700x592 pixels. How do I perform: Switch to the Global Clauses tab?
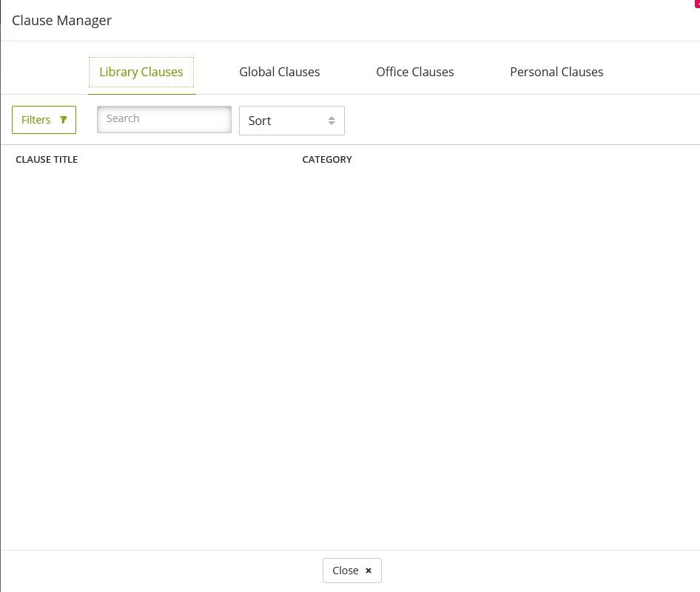(x=279, y=72)
